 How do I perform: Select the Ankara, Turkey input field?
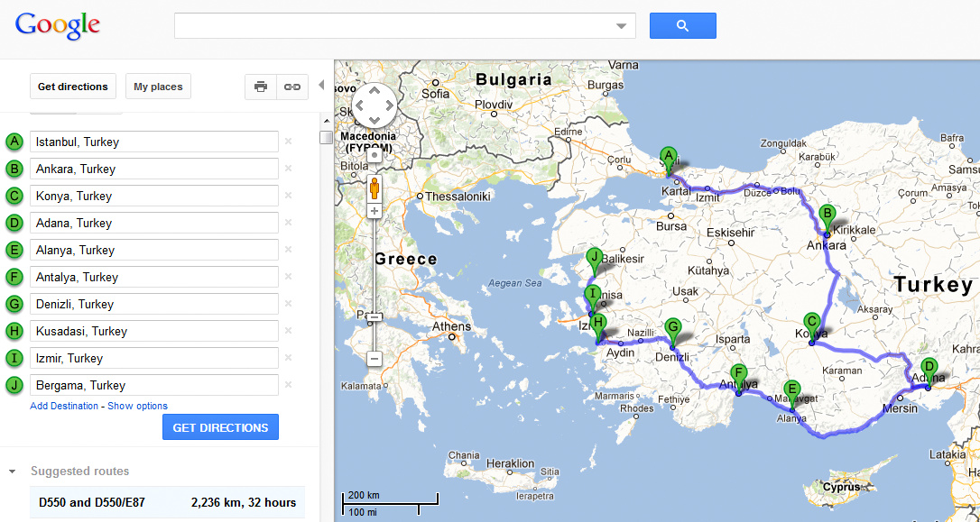pyautogui.click(x=153, y=169)
